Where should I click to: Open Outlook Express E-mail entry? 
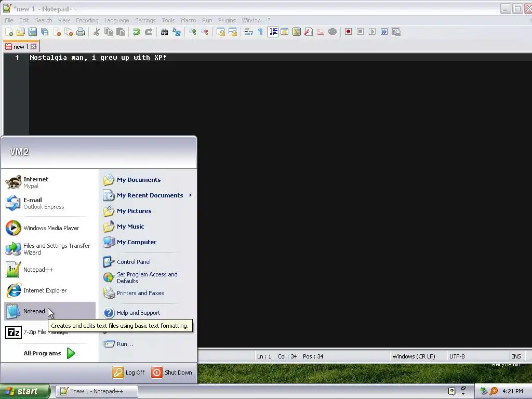(x=49, y=203)
